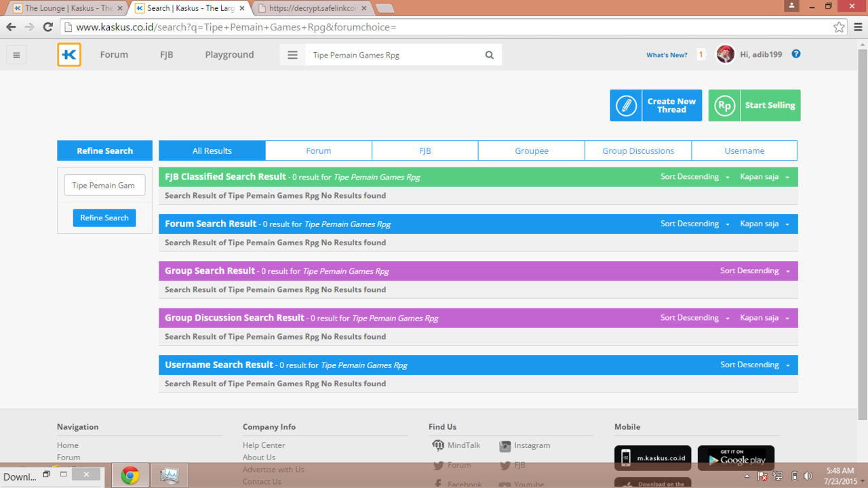The height and width of the screenshot is (488, 868).
Task: Click the Hi, adib199 username
Action: coord(761,54)
